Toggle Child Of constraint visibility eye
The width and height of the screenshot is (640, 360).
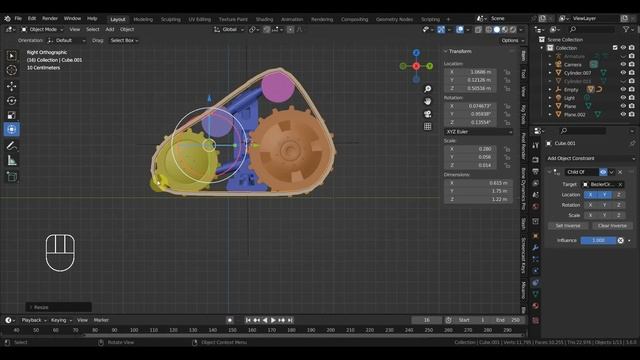point(603,172)
